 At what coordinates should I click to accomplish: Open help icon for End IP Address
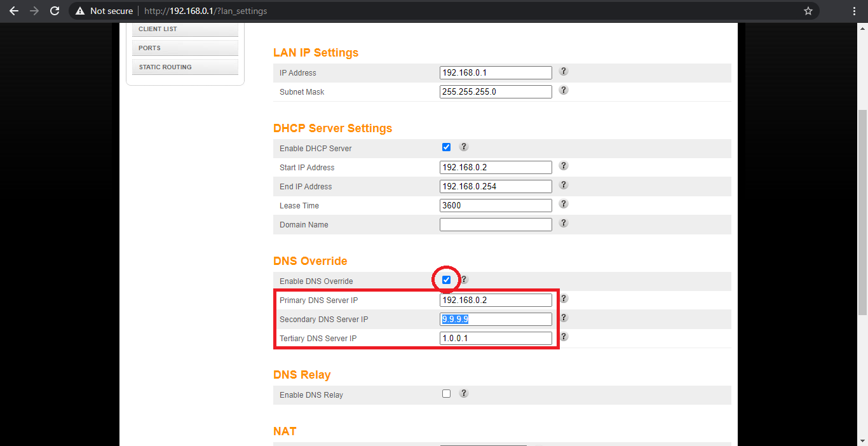564,185
